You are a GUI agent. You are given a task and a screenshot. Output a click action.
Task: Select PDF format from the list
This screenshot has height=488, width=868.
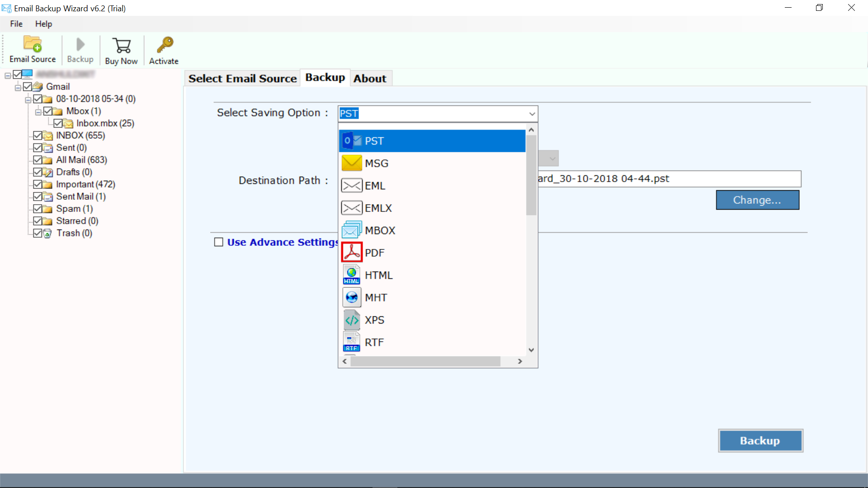point(374,252)
